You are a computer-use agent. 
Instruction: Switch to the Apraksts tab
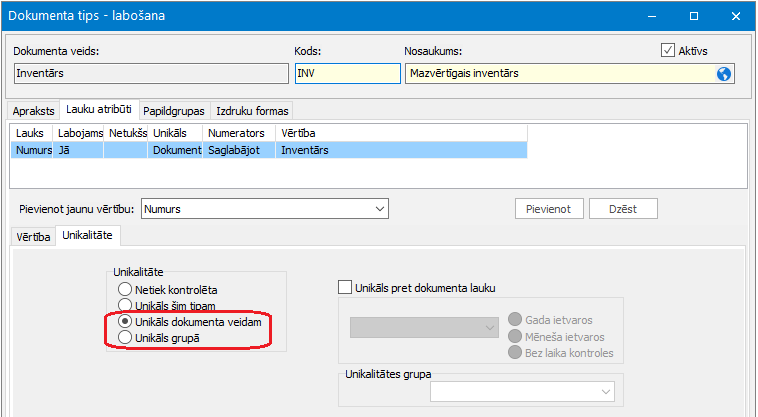33,110
